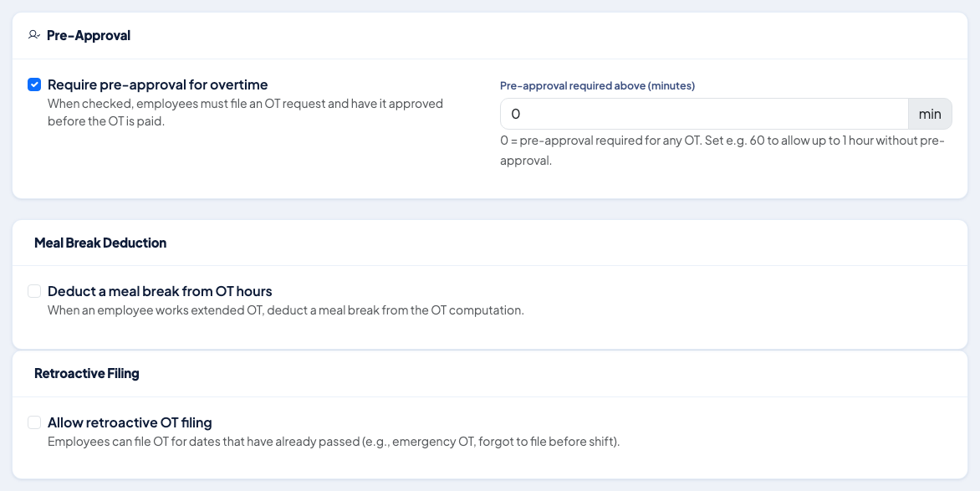Click the 'Pre-approval required above (minutes)' field label
The image size is (980, 491).
[x=598, y=85]
